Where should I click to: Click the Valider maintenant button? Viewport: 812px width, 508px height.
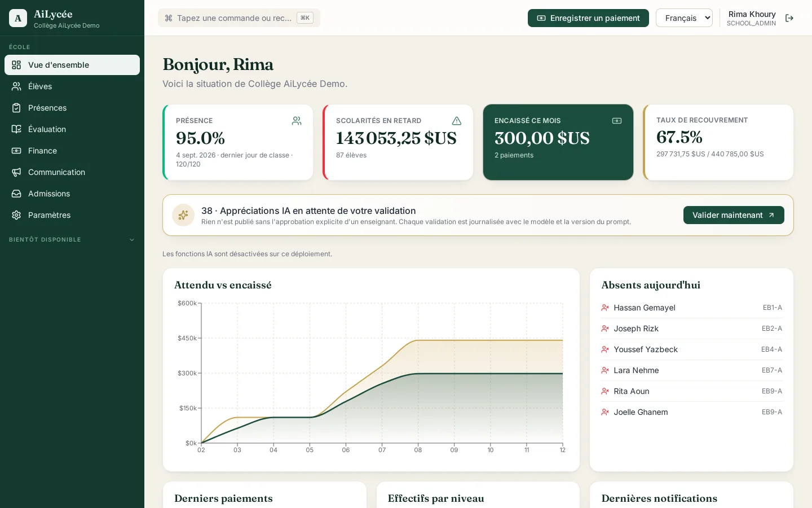tap(734, 215)
